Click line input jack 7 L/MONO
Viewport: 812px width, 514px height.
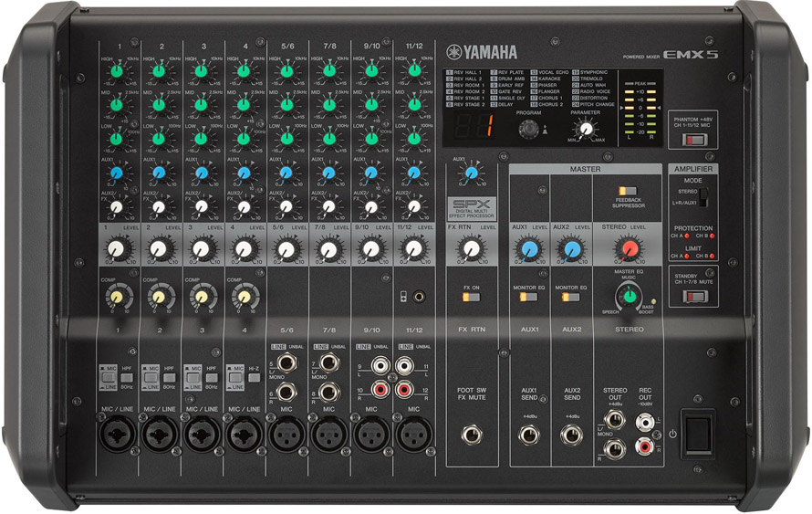(x=328, y=362)
